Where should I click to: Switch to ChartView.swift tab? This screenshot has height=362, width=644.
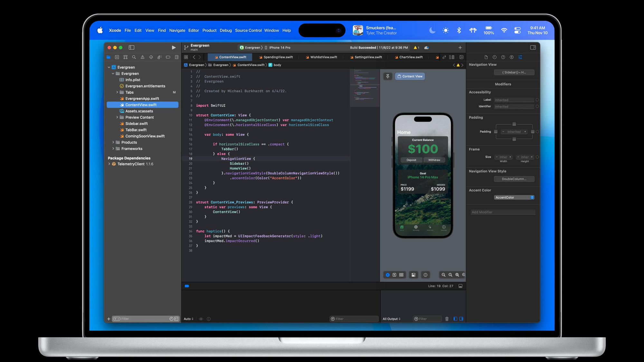pos(409,57)
